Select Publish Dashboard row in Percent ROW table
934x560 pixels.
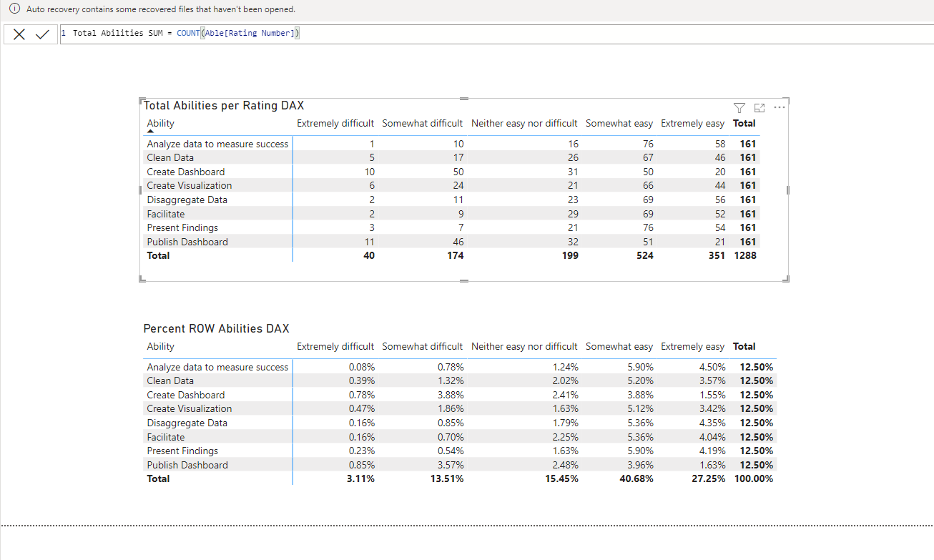click(x=187, y=465)
